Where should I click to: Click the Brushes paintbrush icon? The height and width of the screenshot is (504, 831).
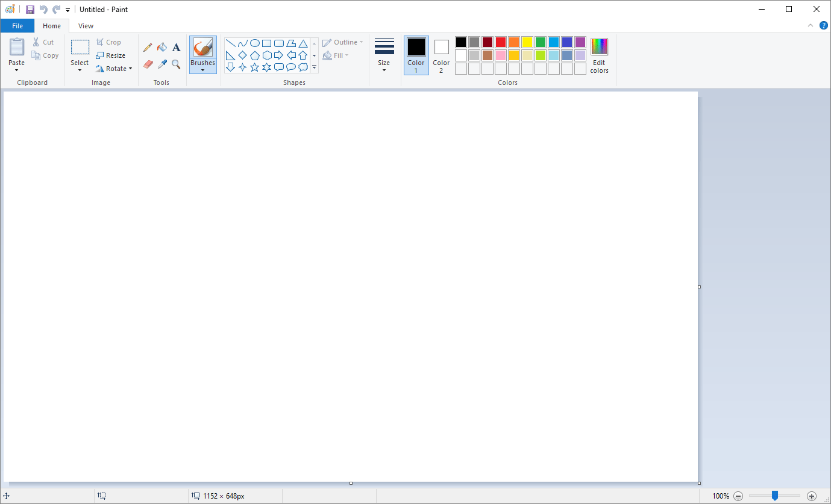pyautogui.click(x=203, y=48)
